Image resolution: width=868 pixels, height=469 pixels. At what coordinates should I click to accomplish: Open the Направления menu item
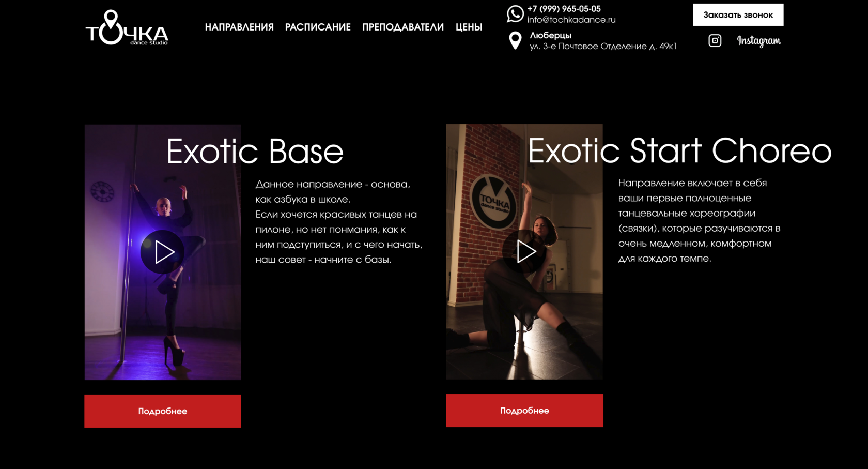(239, 27)
